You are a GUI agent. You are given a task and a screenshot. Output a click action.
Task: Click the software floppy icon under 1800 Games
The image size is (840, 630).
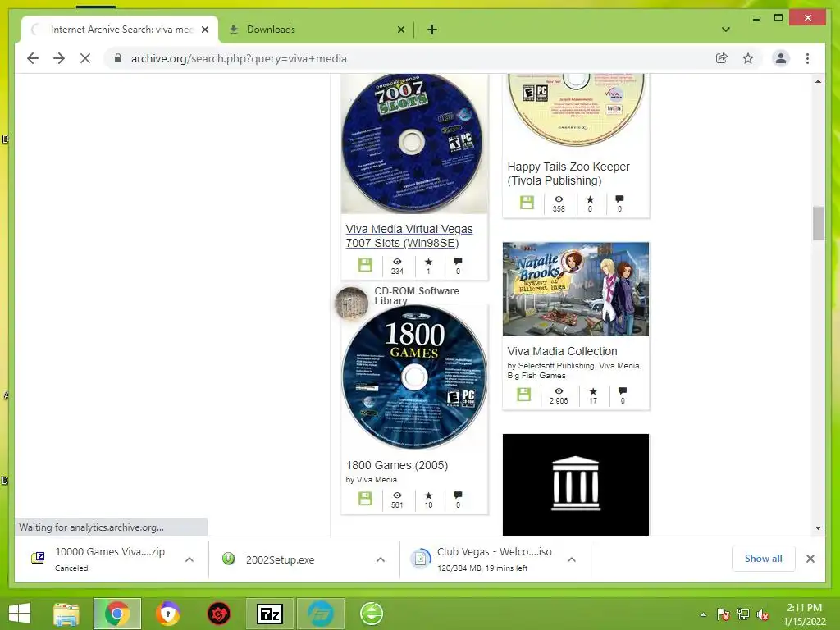365,498
